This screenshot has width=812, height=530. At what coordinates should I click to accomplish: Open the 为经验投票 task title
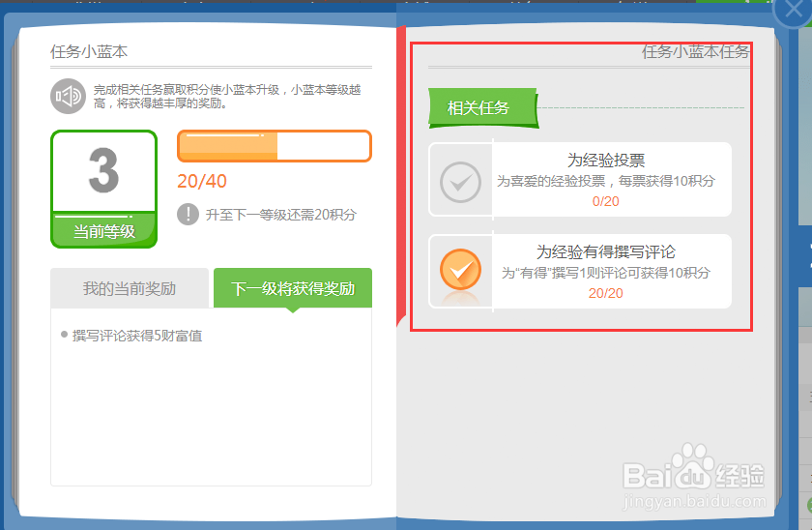click(x=606, y=161)
